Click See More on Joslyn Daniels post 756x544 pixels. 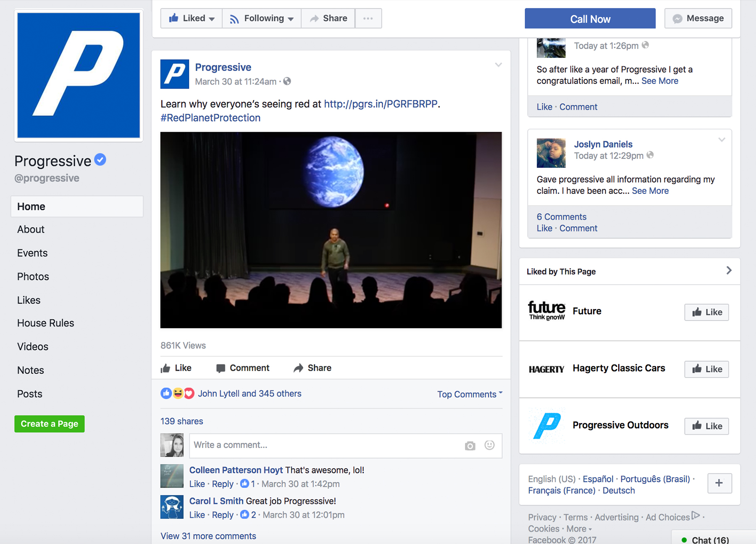click(650, 191)
